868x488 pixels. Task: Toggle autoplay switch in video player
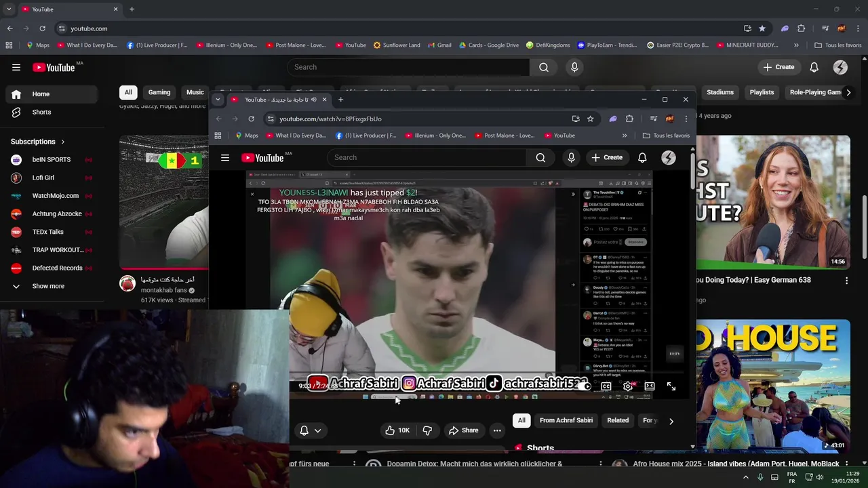point(585,386)
